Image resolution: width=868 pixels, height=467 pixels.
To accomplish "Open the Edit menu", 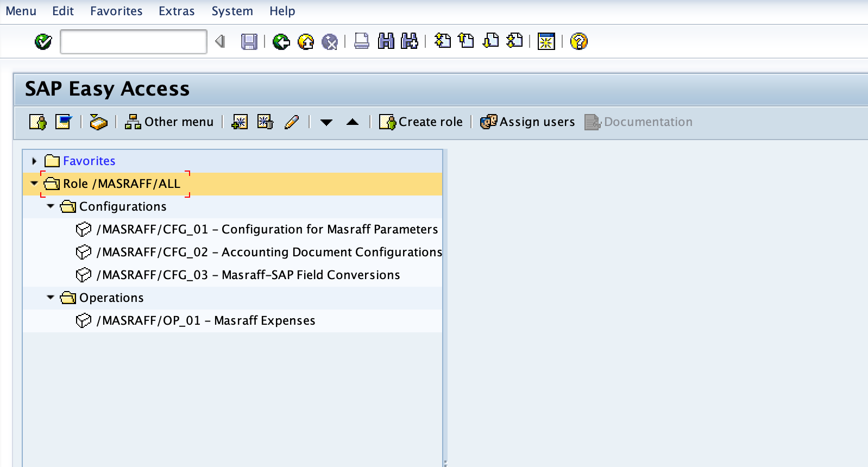I will coord(63,11).
